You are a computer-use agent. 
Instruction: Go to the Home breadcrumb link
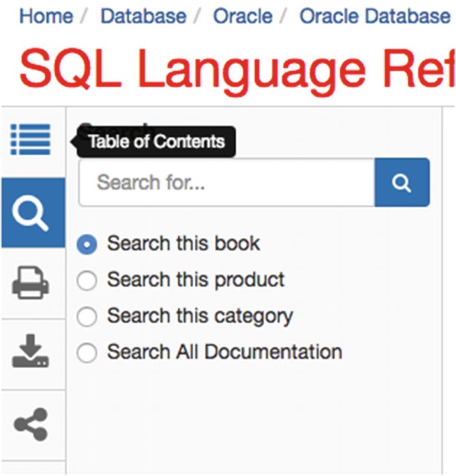(x=45, y=15)
